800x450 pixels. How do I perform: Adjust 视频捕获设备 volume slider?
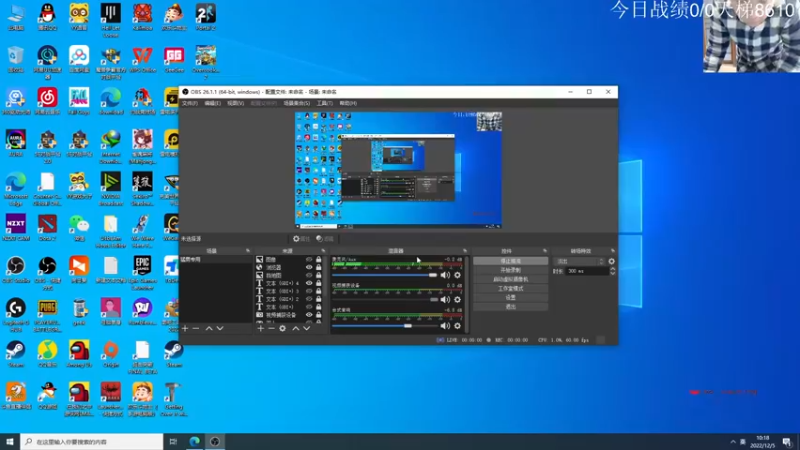(x=385, y=299)
